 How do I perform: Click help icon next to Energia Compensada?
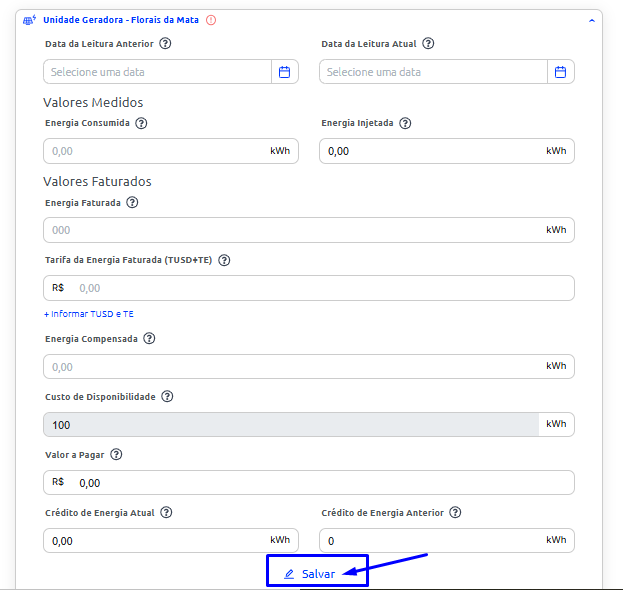(149, 338)
